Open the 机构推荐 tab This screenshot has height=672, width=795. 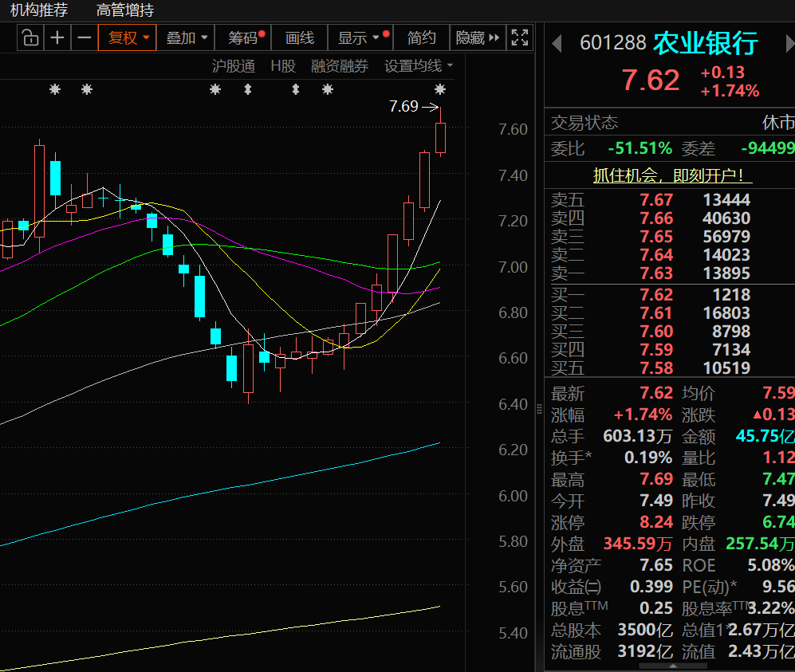coord(39,10)
